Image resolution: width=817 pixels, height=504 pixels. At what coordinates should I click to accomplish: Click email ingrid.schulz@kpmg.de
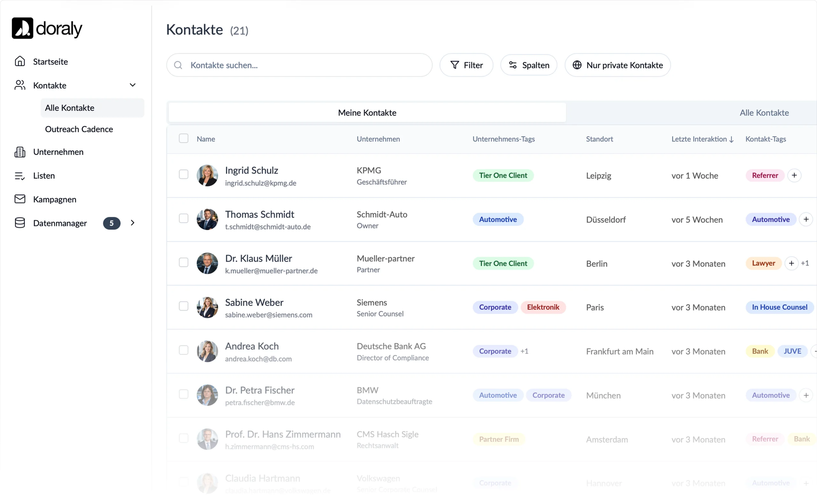pos(260,183)
